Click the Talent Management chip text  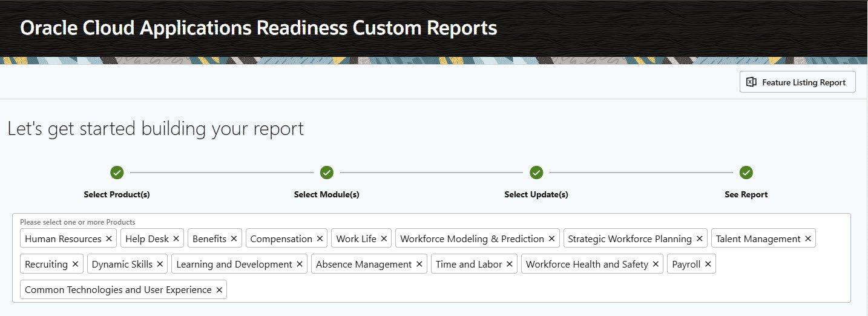[x=758, y=239]
